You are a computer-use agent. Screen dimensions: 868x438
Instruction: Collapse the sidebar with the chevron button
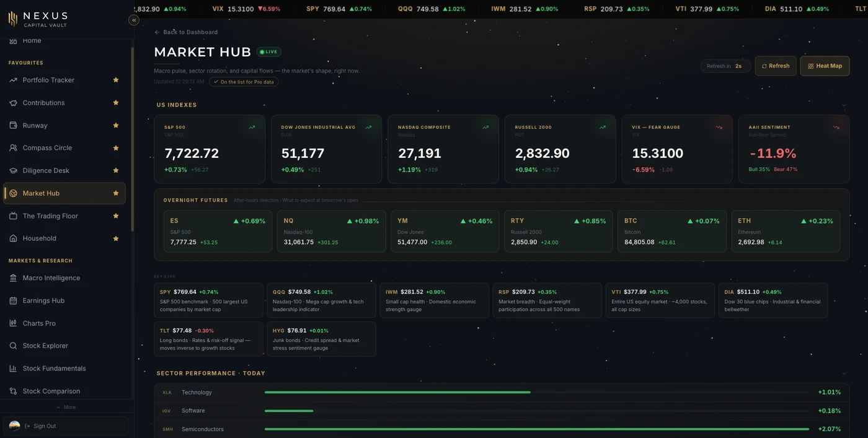pos(134,20)
